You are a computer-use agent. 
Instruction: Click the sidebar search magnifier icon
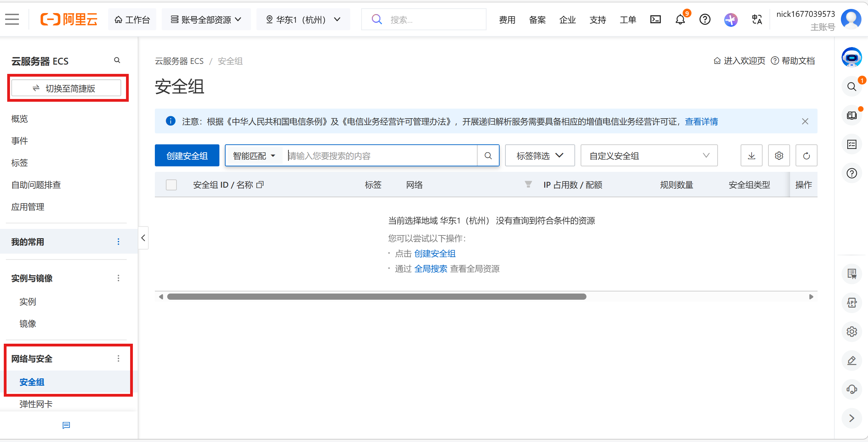coord(117,60)
